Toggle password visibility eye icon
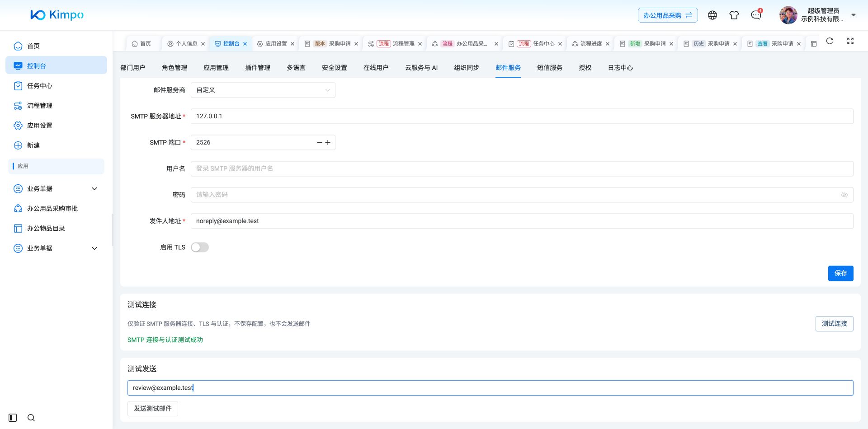 (844, 195)
